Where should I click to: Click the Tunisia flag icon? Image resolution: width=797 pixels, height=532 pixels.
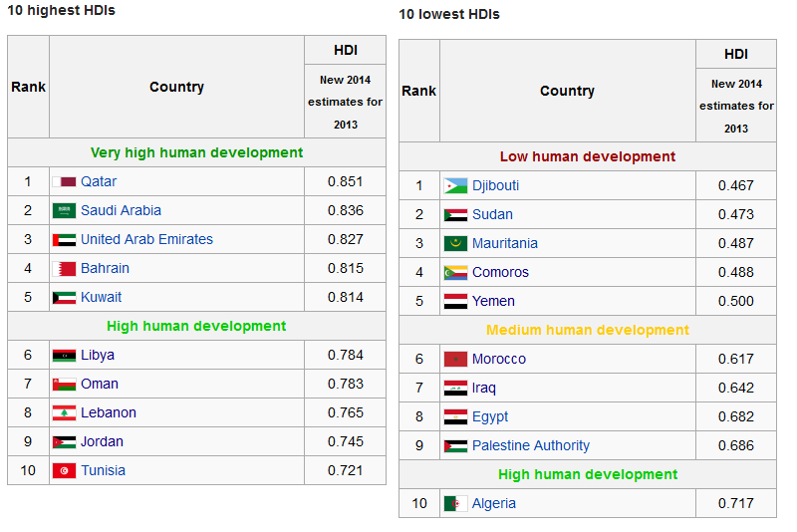coord(64,471)
